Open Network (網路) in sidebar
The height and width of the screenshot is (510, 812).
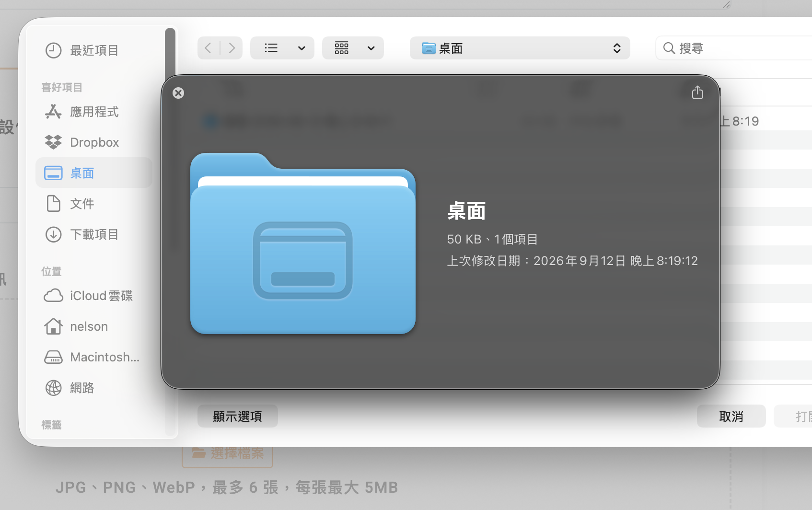pos(93,388)
